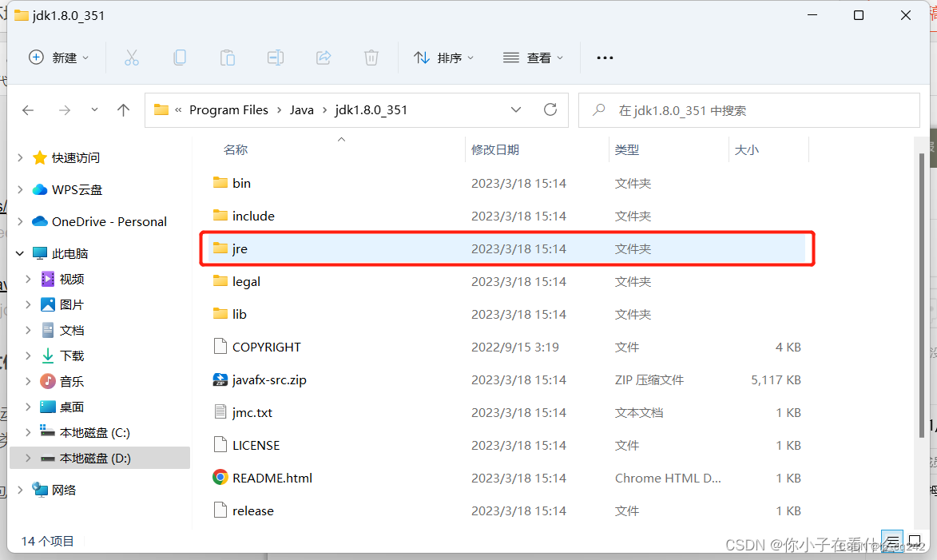Viewport: 937px width, 560px height.
Task: Expand 下载 tree node
Action: coord(28,355)
